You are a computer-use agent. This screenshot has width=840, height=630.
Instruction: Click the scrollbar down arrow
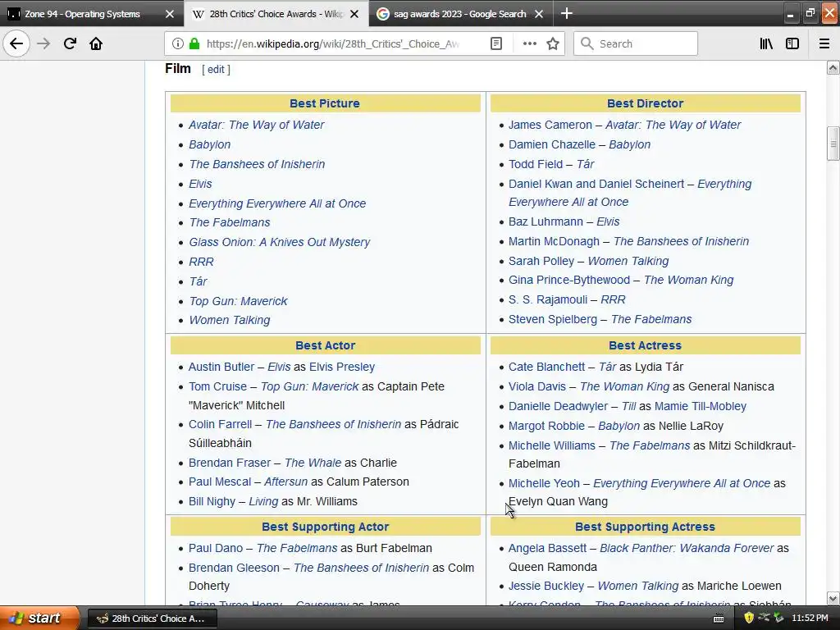click(833, 598)
